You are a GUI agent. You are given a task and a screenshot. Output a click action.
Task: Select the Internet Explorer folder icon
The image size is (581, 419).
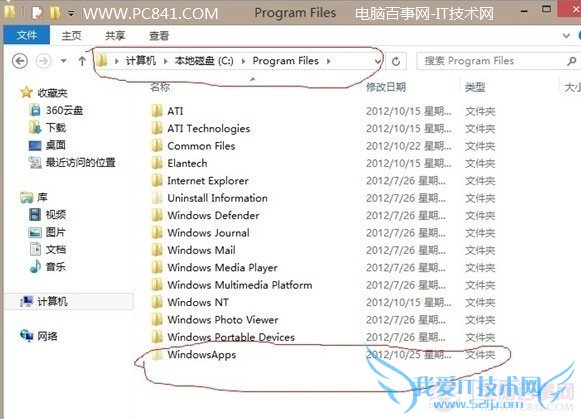point(157,180)
